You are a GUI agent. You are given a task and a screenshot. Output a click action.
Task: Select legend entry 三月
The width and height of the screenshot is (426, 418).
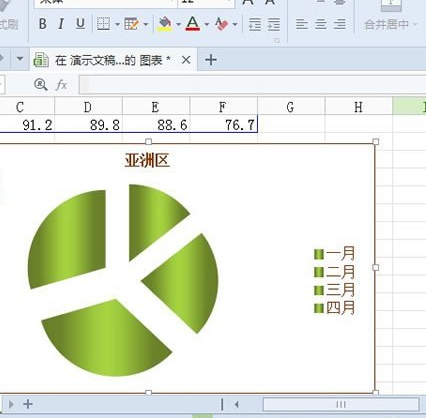tap(334, 289)
